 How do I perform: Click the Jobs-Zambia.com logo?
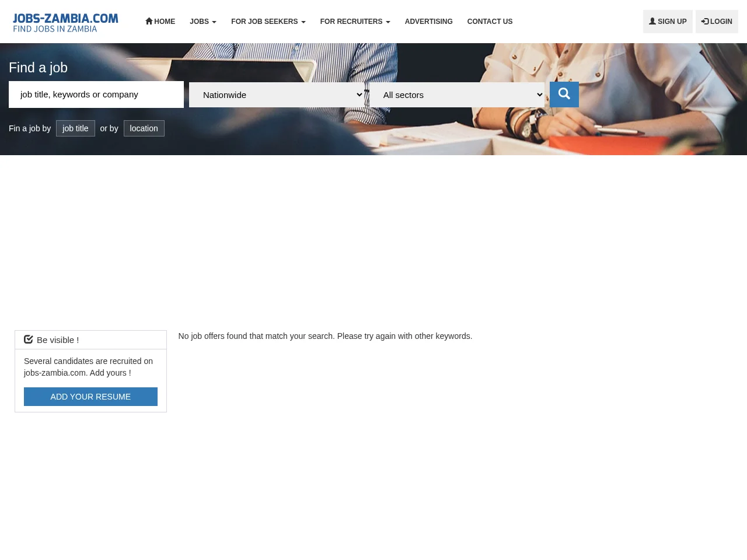click(65, 23)
